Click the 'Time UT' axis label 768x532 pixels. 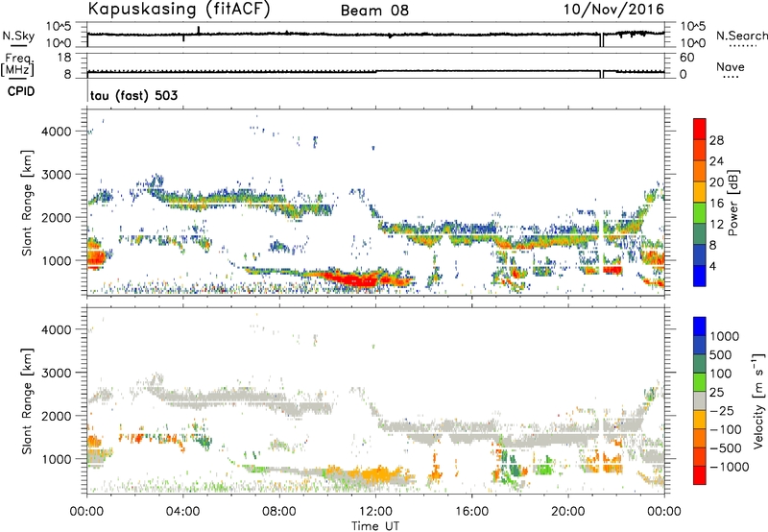pyautogui.click(x=375, y=526)
